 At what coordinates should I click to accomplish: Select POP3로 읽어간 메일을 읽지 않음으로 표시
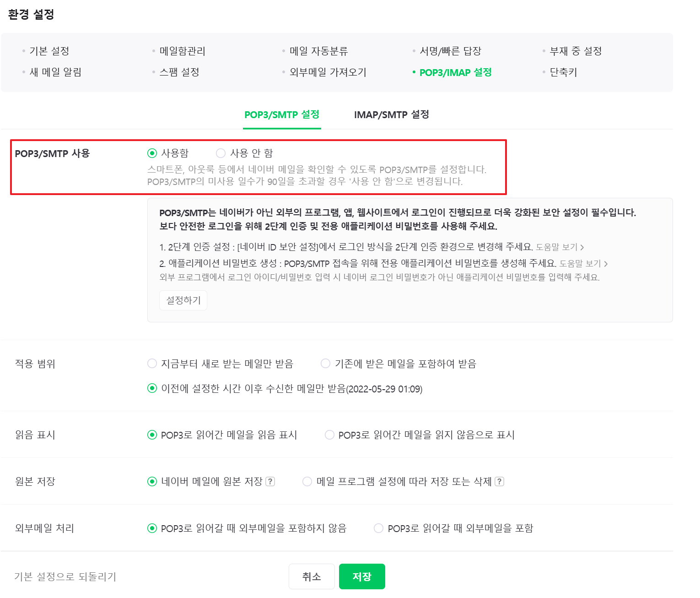[x=329, y=435]
